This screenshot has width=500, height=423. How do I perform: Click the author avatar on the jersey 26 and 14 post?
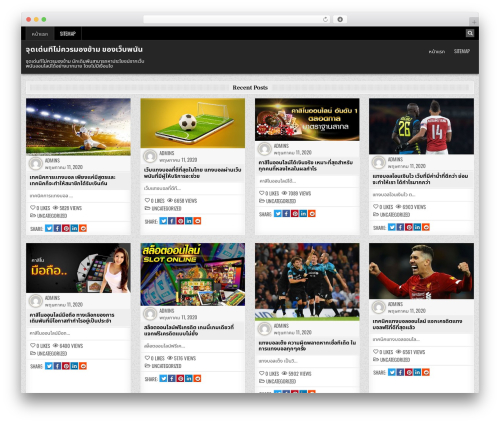[x=379, y=162]
